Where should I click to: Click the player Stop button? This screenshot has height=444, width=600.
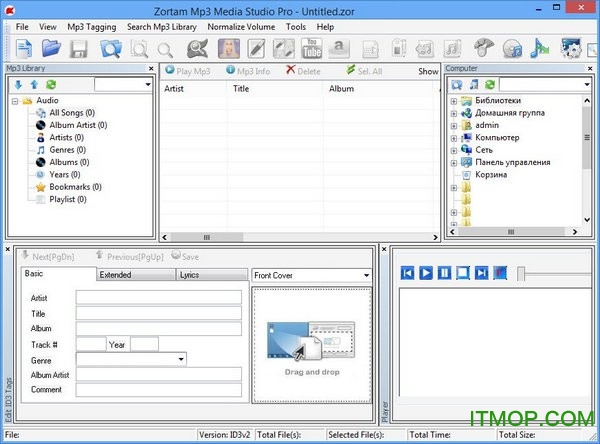pos(463,273)
